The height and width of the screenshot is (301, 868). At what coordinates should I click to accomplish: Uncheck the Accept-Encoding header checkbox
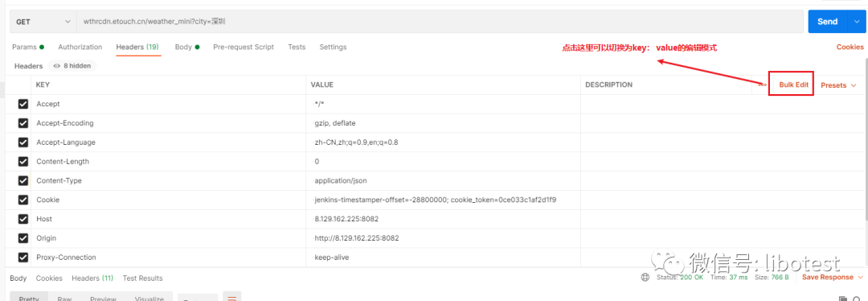click(x=23, y=123)
